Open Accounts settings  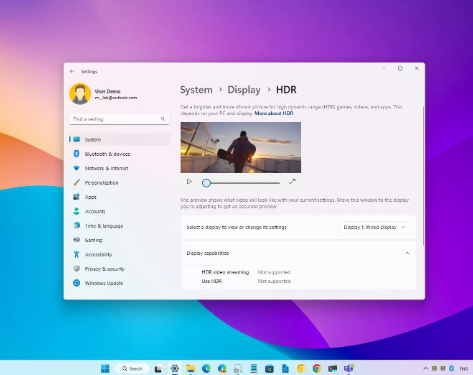click(x=119, y=211)
